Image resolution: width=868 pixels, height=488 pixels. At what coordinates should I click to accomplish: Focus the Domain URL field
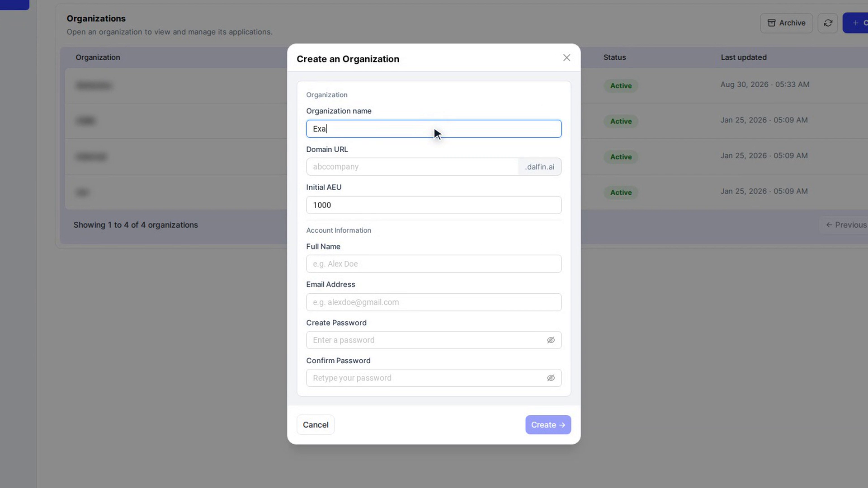click(x=412, y=167)
